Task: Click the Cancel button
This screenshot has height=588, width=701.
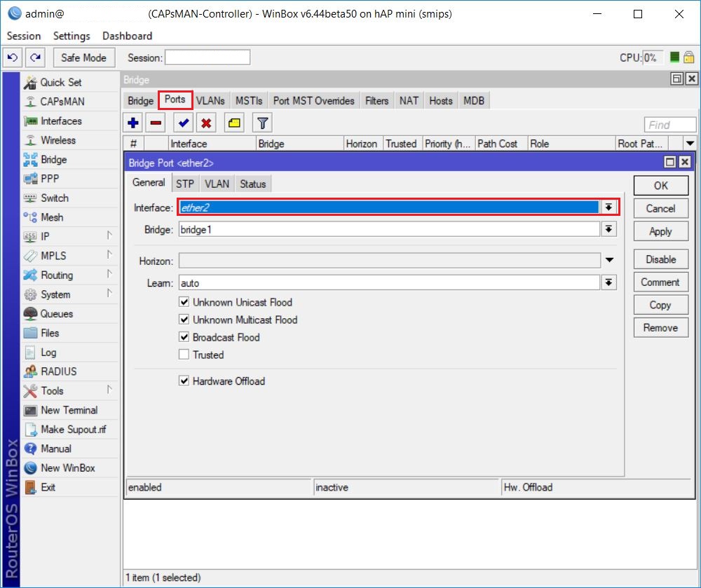Action: [661, 208]
